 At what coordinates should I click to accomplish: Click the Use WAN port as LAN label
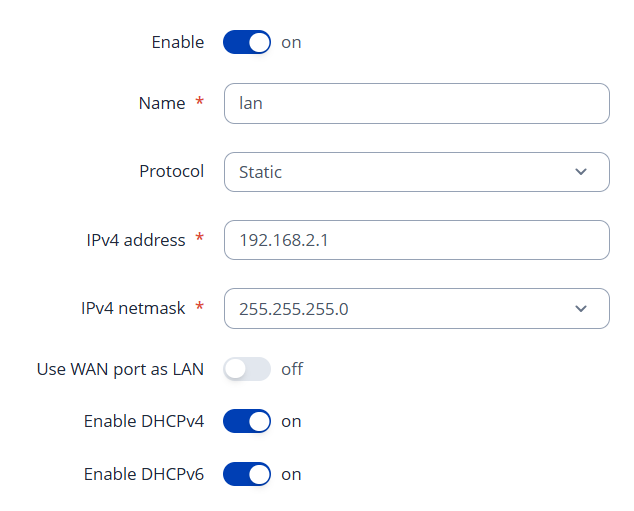click(120, 369)
